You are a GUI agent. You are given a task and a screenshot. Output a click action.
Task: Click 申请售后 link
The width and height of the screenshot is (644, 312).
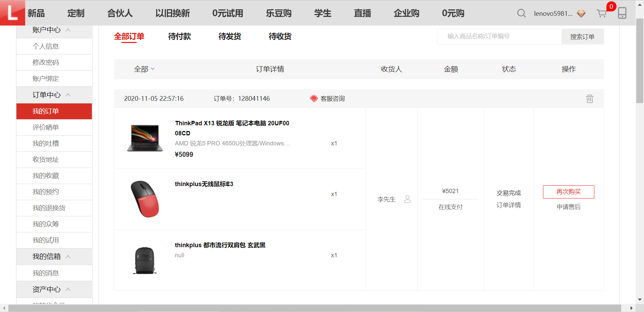pos(569,207)
